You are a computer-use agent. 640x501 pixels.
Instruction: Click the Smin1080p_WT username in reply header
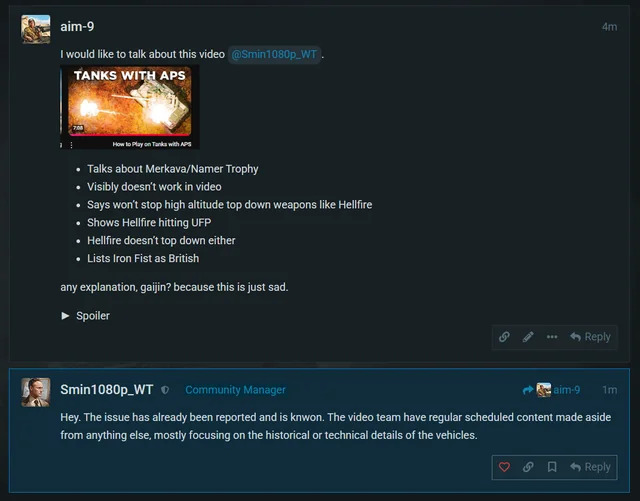pos(107,390)
